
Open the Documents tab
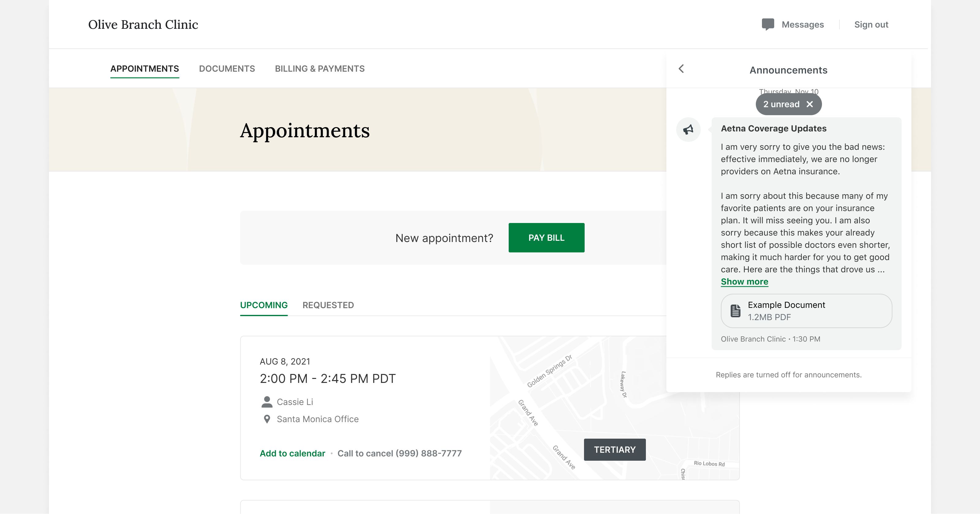[x=227, y=69]
